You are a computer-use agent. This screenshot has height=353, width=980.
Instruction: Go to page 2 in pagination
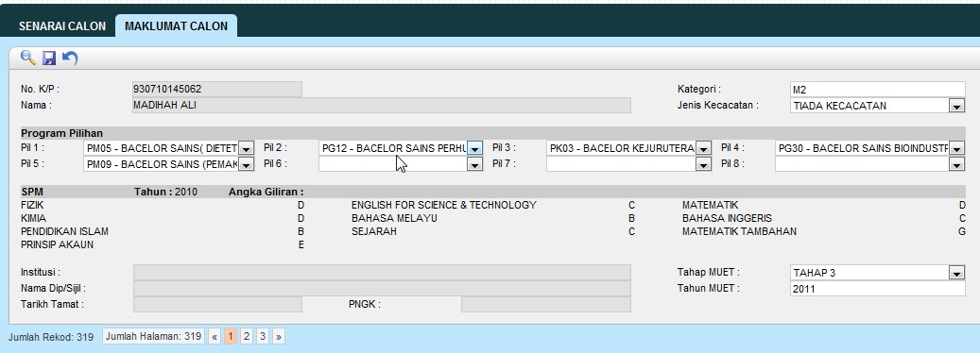tap(247, 337)
